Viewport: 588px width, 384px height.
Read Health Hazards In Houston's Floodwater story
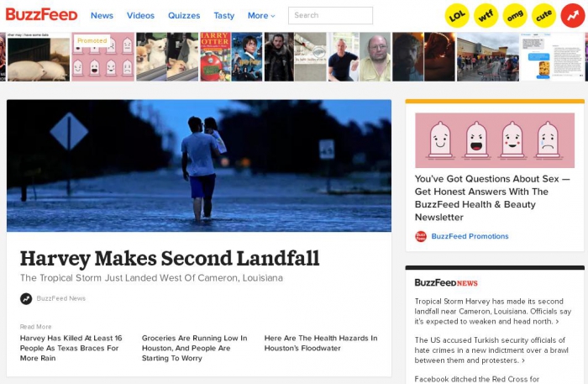click(321, 343)
